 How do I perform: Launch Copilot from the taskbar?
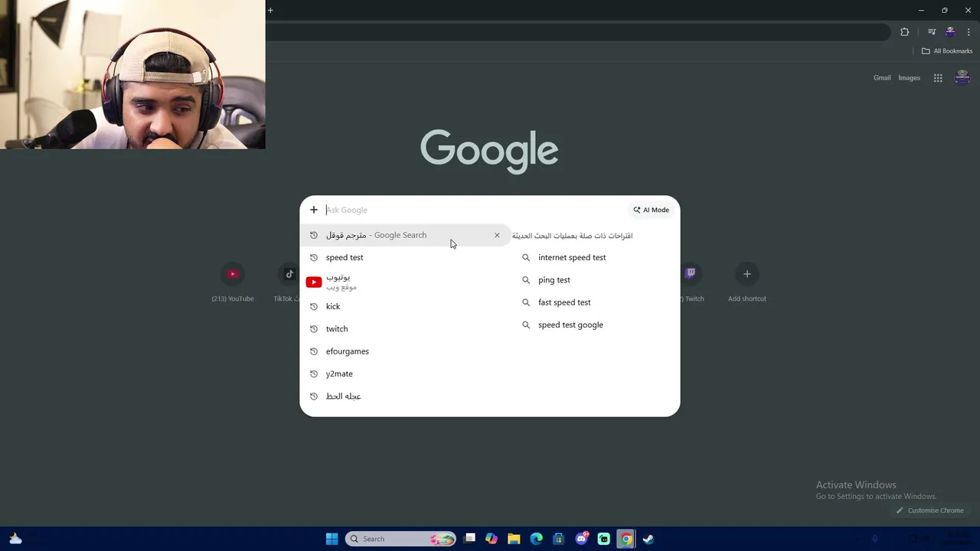(x=492, y=539)
